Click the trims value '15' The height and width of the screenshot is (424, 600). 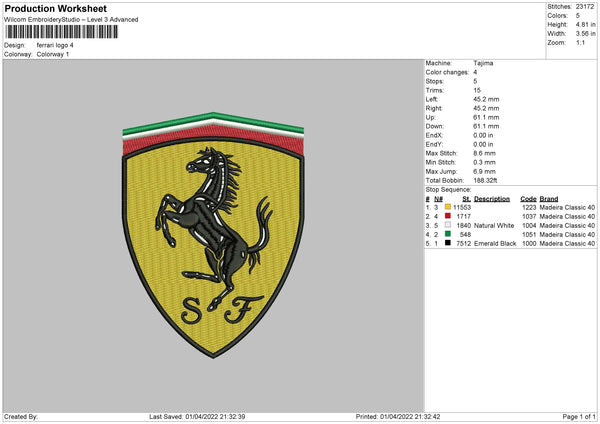pos(477,90)
